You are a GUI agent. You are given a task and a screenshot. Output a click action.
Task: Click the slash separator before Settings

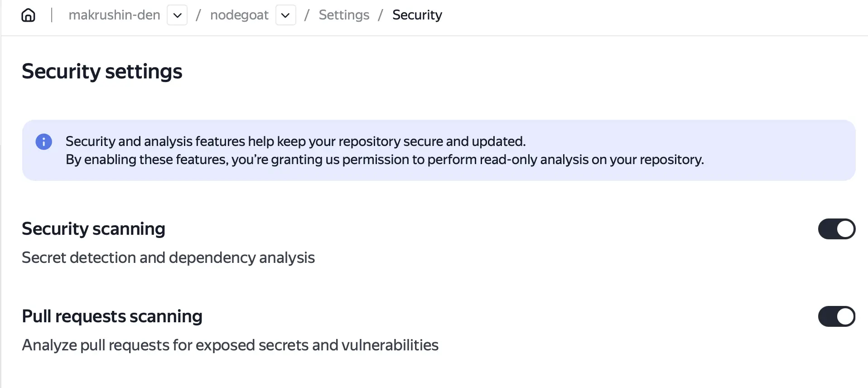(307, 15)
